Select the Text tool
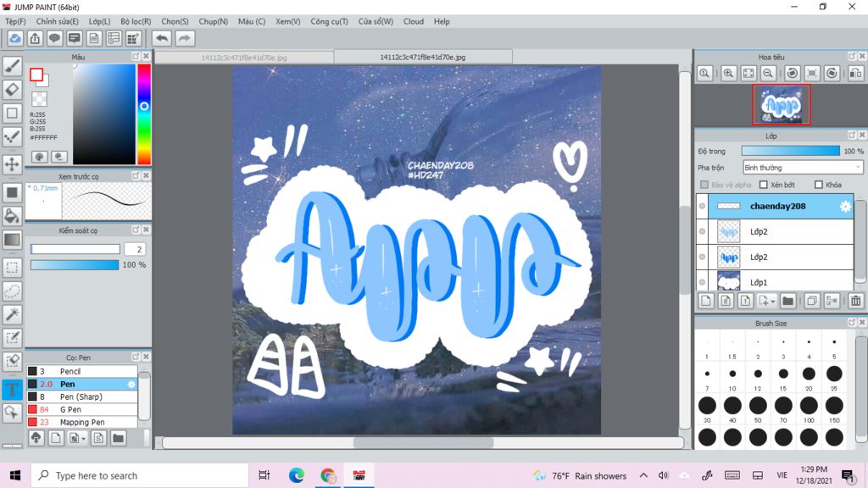This screenshot has height=488, width=868. (x=12, y=389)
